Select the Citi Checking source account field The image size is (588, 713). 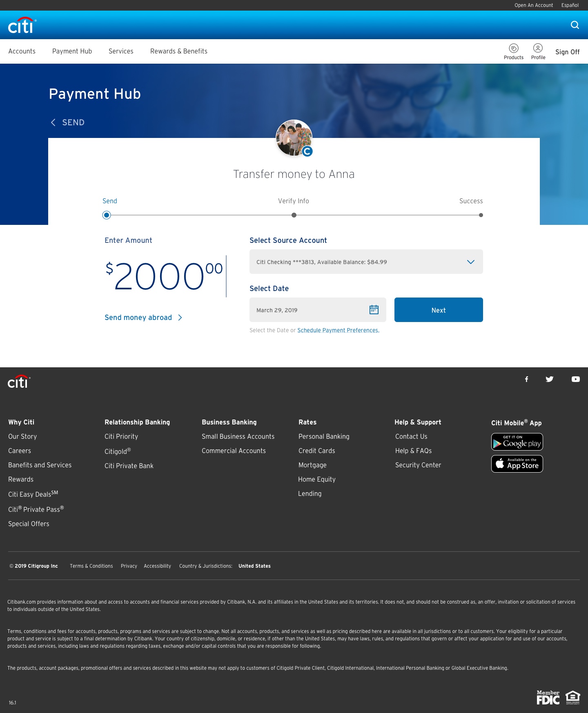click(366, 262)
